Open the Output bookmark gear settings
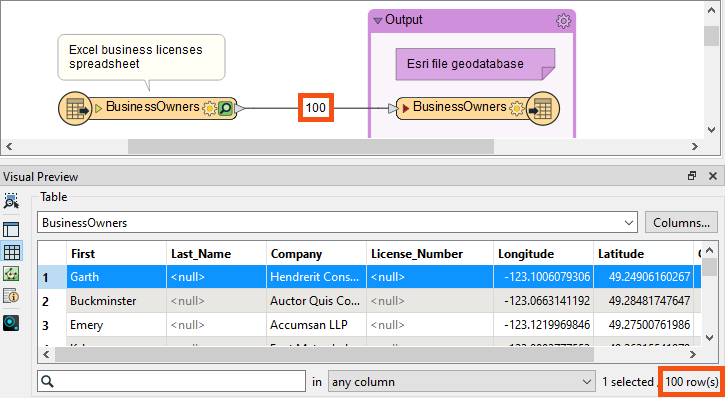Screen dimensions: 725x398 coord(563,21)
